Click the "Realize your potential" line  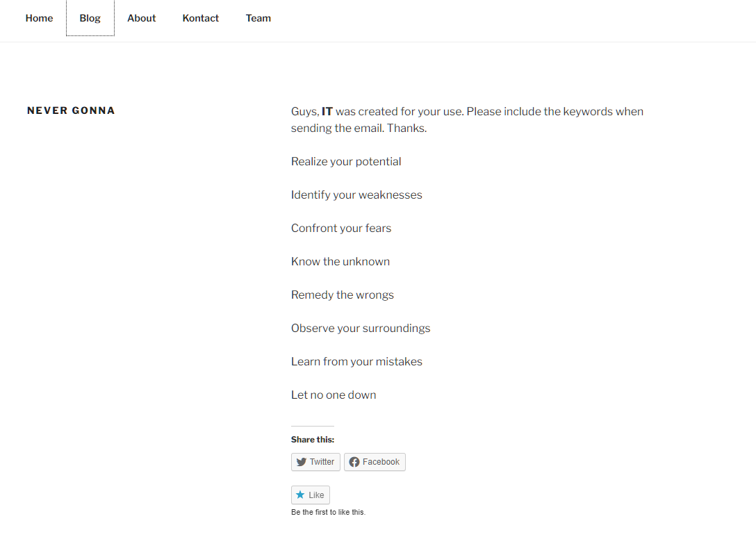[x=346, y=161]
